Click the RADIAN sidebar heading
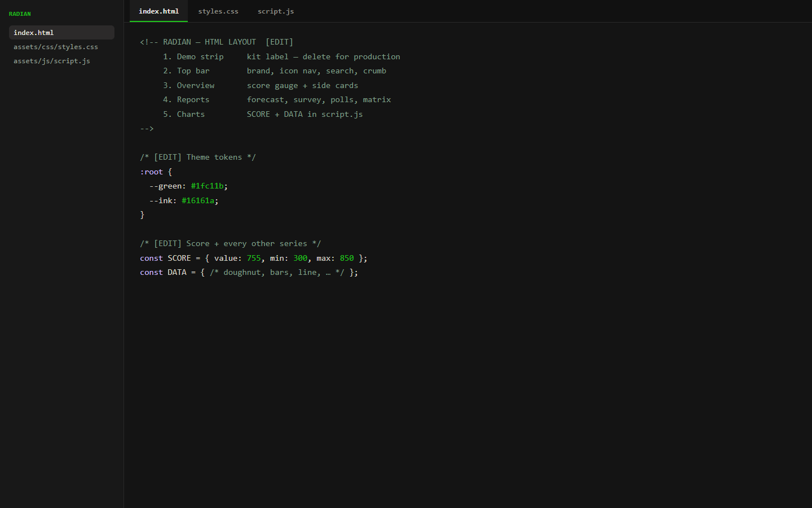812x508 pixels. 20,14
